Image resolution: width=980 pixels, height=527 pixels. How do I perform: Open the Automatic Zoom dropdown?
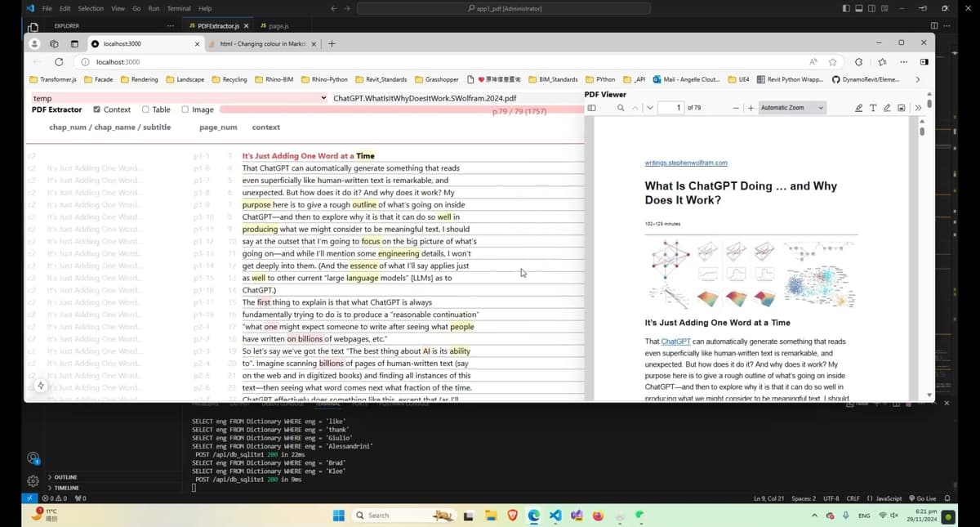coord(792,108)
